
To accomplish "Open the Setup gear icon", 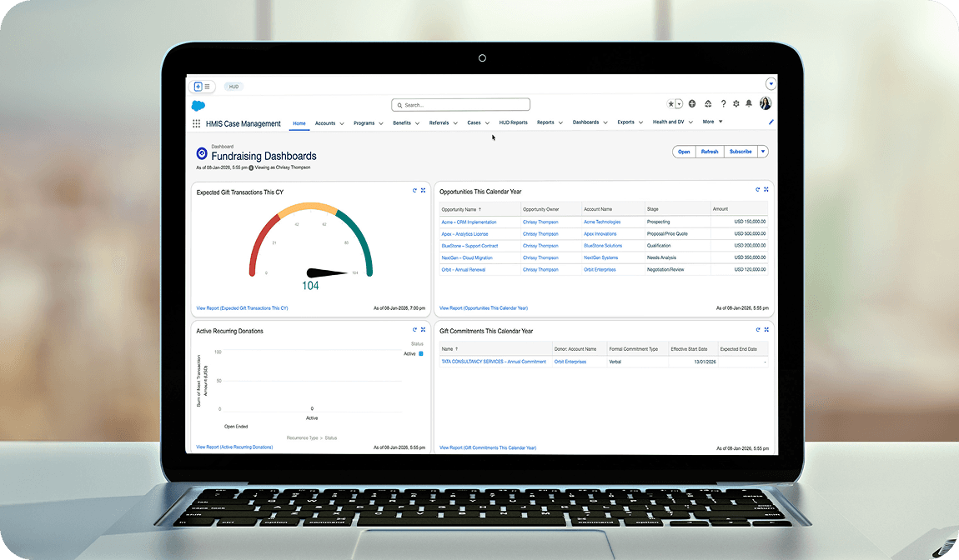I will pyautogui.click(x=736, y=104).
